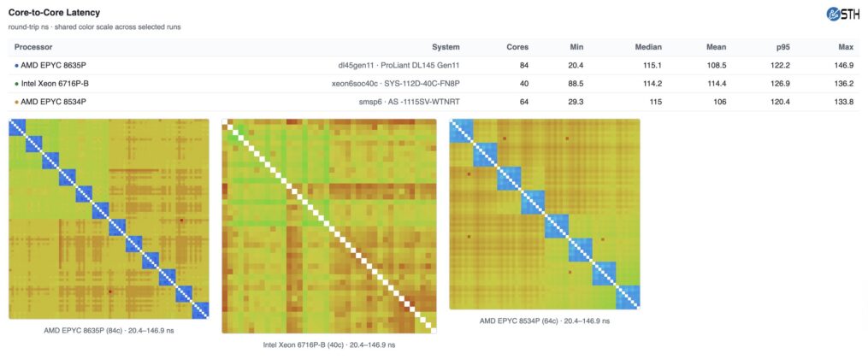
Task: Sort by Processor column header
Action: 33,47
